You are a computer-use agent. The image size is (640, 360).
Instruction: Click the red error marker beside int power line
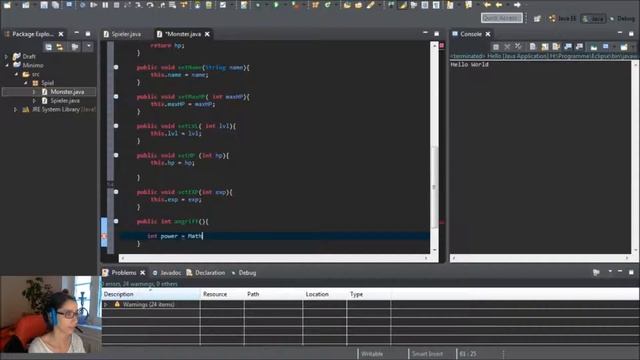click(x=104, y=236)
